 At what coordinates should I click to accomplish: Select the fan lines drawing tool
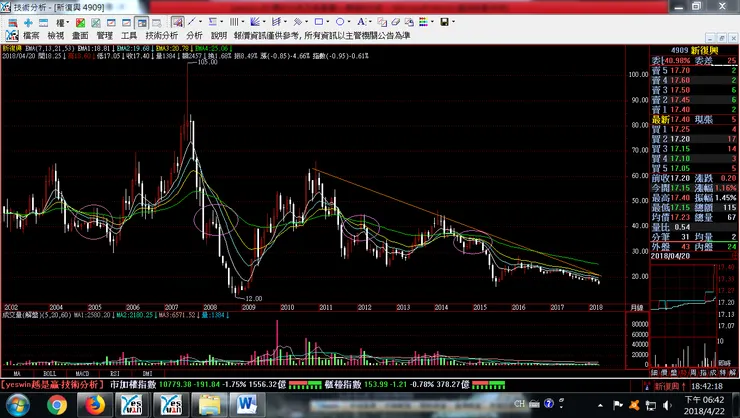tap(255, 22)
